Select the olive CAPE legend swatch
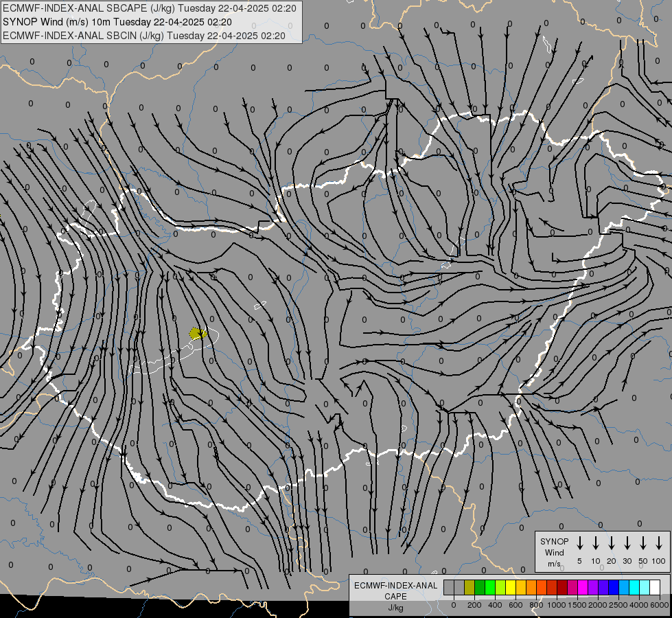The image size is (672, 618). point(470,587)
